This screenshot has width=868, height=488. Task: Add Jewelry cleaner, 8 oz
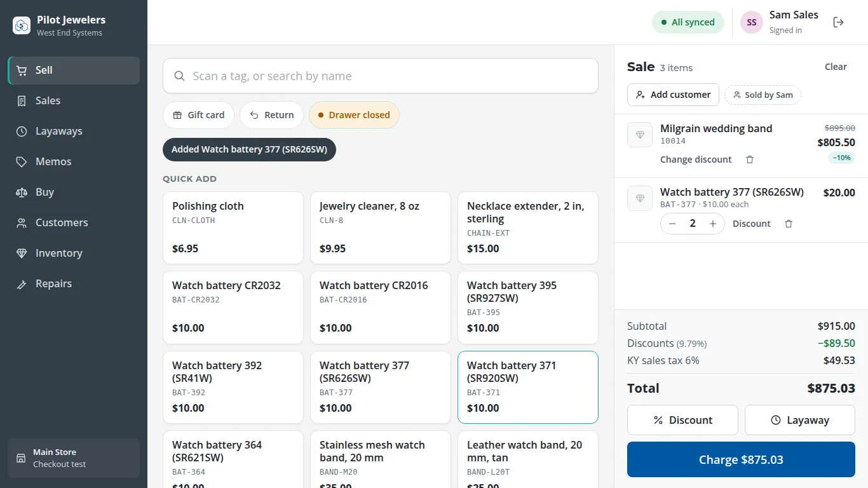381,228
